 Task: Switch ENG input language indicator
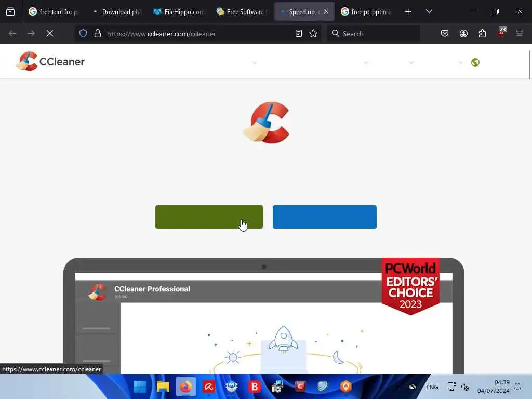(x=432, y=387)
